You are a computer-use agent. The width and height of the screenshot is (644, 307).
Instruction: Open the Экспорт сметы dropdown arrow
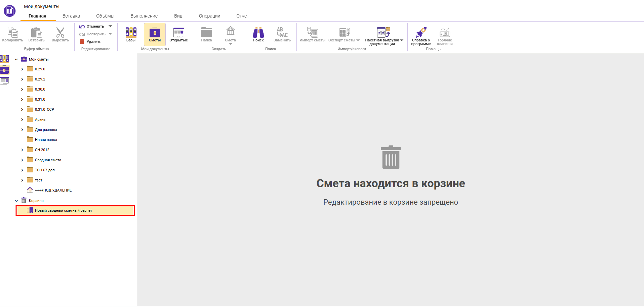click(x=358, y=40)
